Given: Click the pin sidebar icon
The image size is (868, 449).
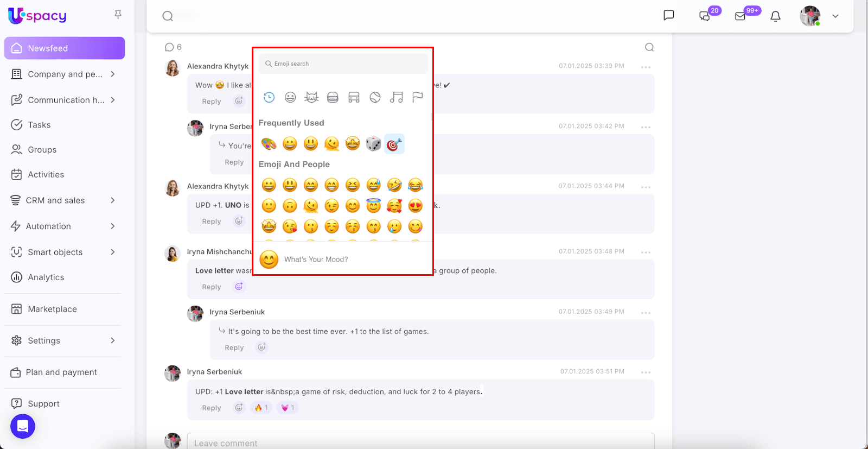Looking at the screenshot, I should [x=118, y=15].
